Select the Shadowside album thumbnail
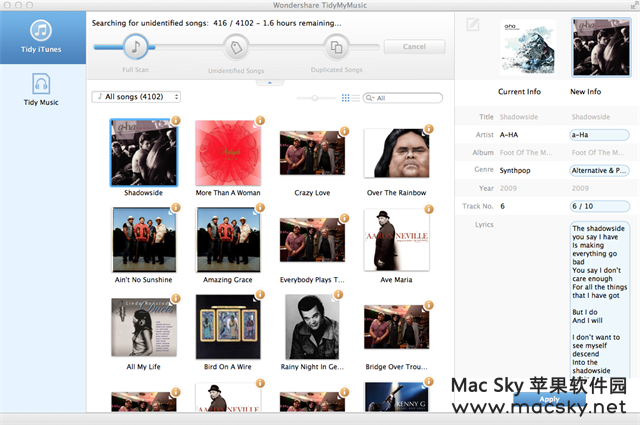 coord(144,153)
